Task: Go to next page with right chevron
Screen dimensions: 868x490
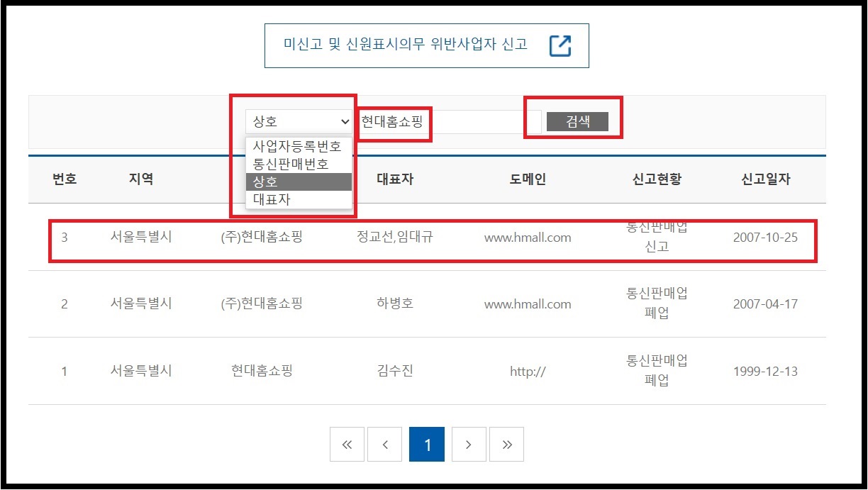Action: [469, 445]
